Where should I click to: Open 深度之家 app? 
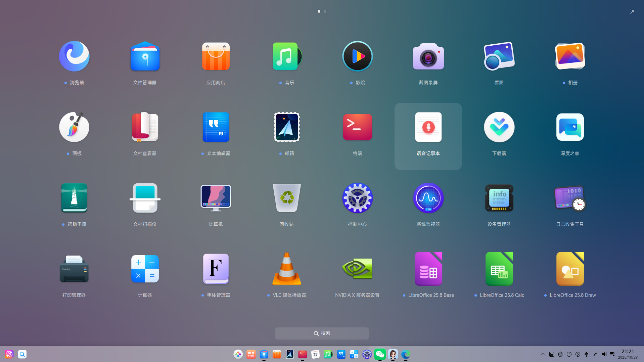570,127
